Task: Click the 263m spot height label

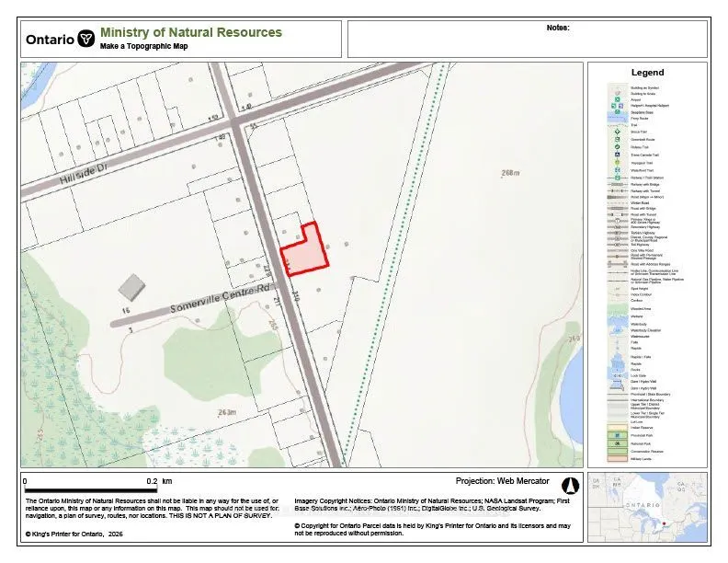Action: coord(227,412)
